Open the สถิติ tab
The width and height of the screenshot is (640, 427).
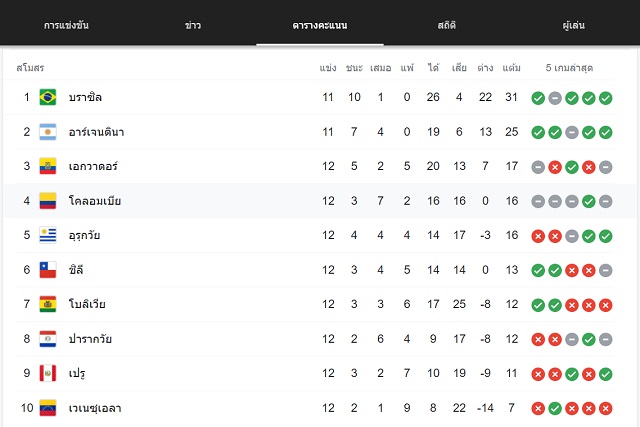click(447, 25)
